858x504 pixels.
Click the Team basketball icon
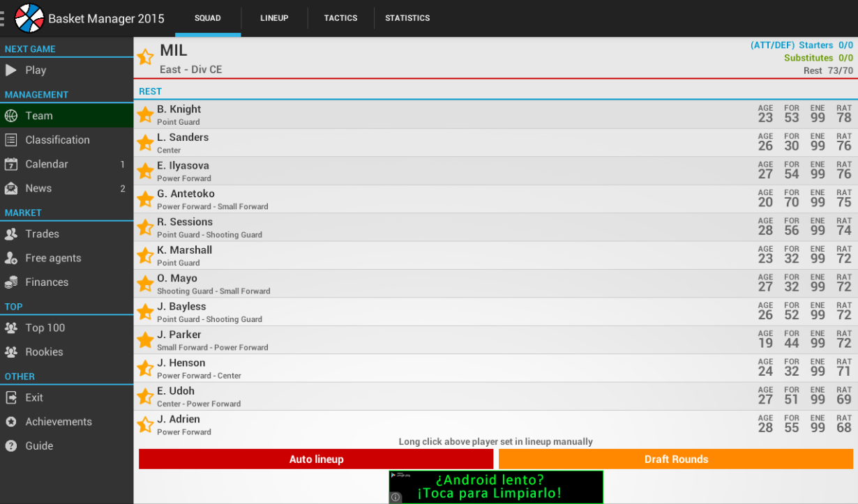tap(11, 116)
